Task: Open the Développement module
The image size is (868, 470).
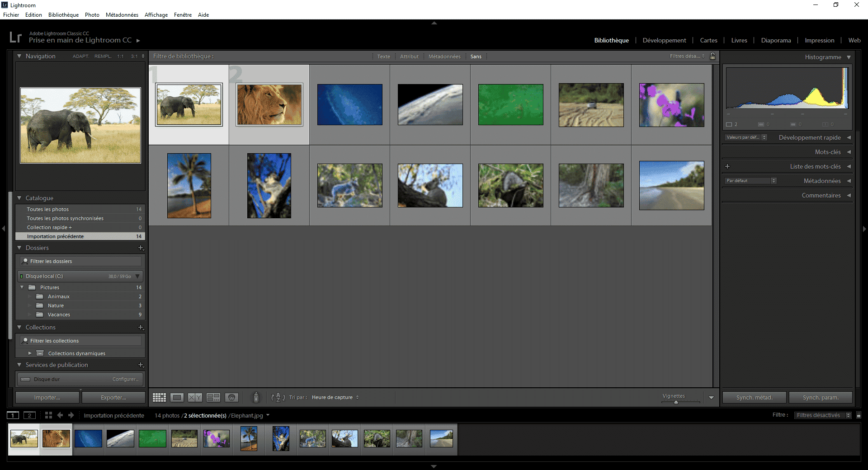Action: [664, 41]
